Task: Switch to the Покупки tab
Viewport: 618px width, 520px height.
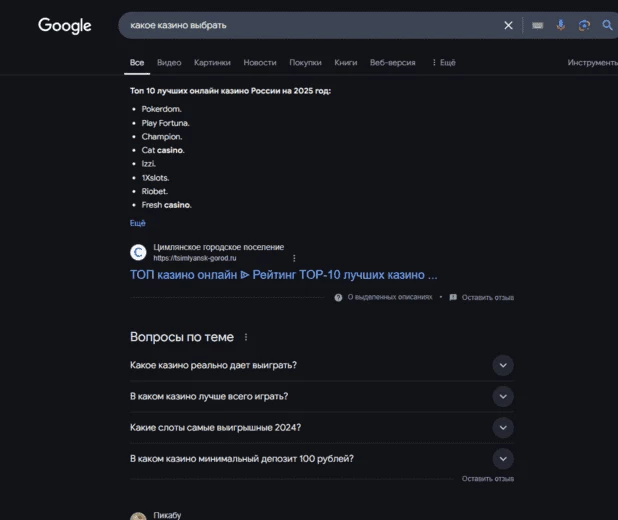Action: (305, 63)
